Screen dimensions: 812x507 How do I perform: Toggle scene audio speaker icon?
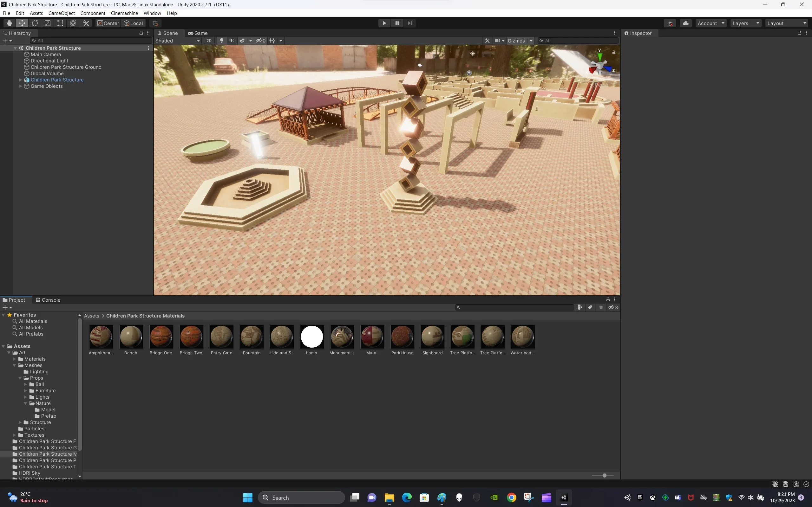[x=232, y=41]
